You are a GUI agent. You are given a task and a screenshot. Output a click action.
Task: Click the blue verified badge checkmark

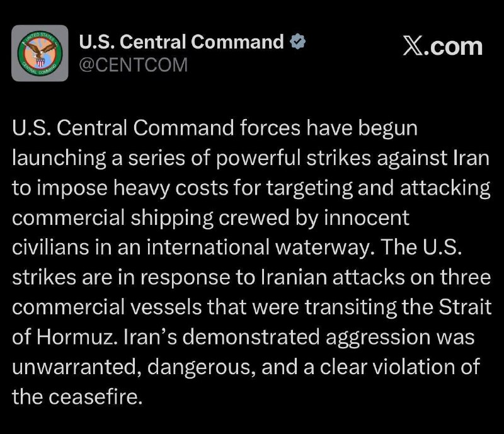(297, 41)
